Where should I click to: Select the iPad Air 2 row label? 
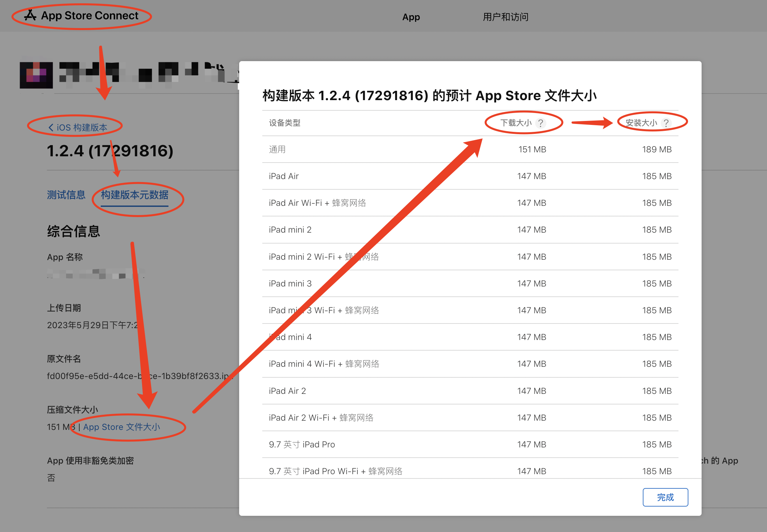[287, 391]
